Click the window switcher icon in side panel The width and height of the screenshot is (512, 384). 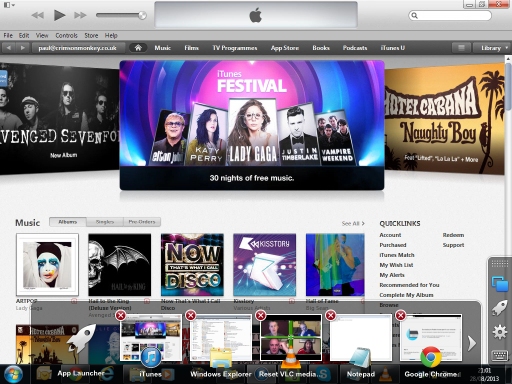[500, 284]
